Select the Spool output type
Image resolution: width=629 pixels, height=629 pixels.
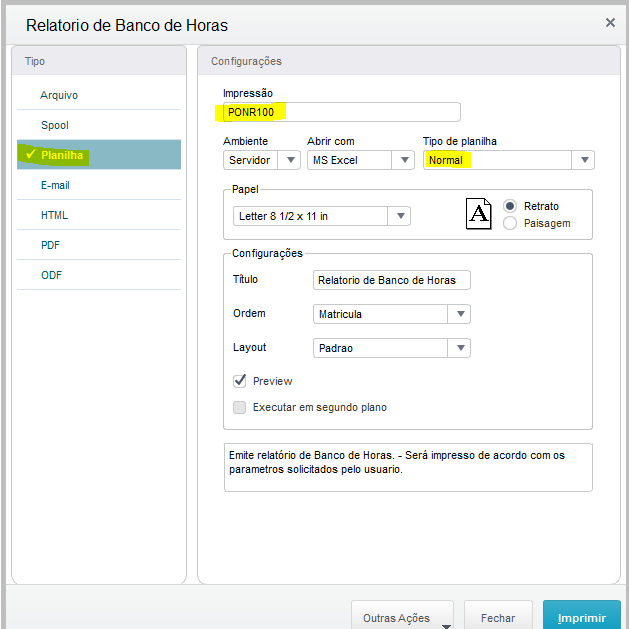[99, 125]
